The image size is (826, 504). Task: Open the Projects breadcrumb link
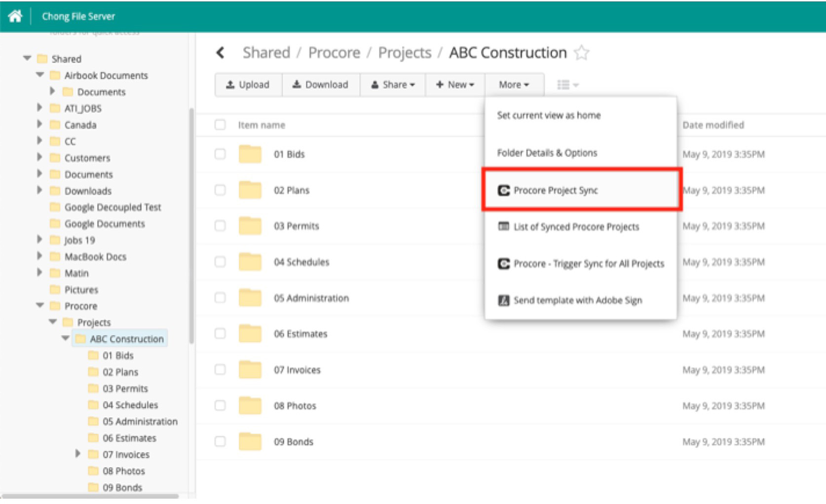[405, 52]
